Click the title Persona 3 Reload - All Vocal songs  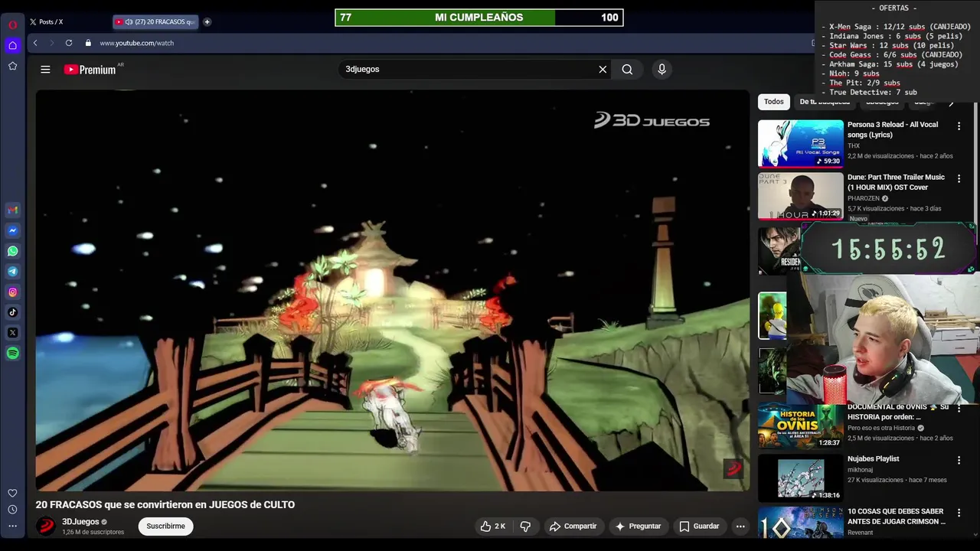tap(893, 129)
